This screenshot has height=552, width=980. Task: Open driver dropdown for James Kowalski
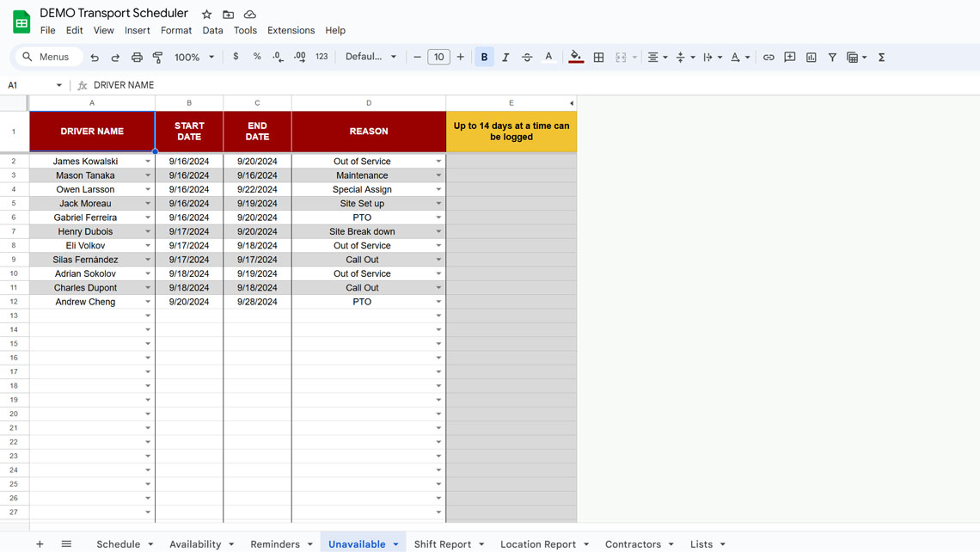click(148, 162)
